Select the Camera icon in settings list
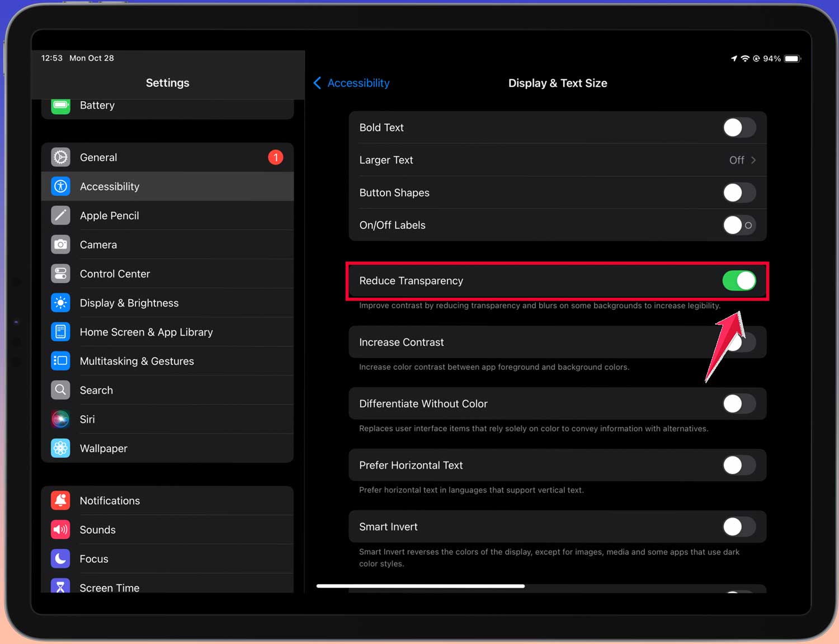Image resolution: width=839 pixels, height=644 pixels. click(60, 245)
